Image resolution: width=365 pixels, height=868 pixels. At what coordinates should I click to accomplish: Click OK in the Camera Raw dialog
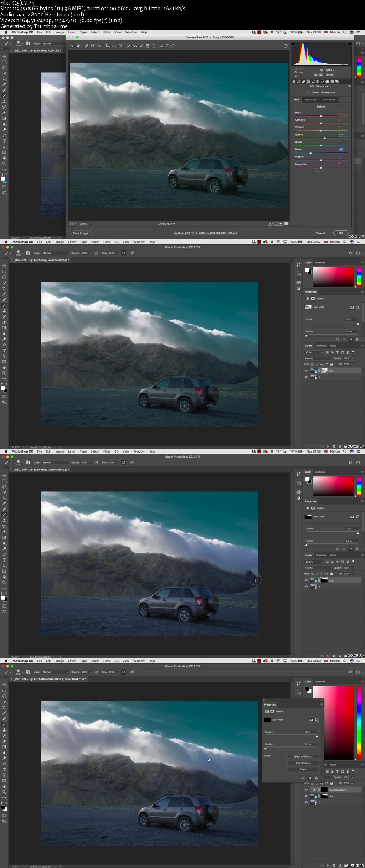341,233
